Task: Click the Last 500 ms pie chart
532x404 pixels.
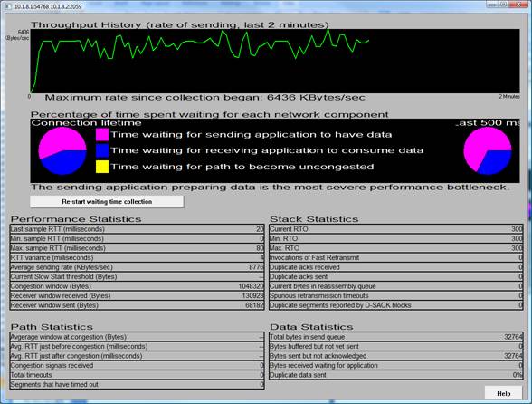Action: click(x=488, y=151)
